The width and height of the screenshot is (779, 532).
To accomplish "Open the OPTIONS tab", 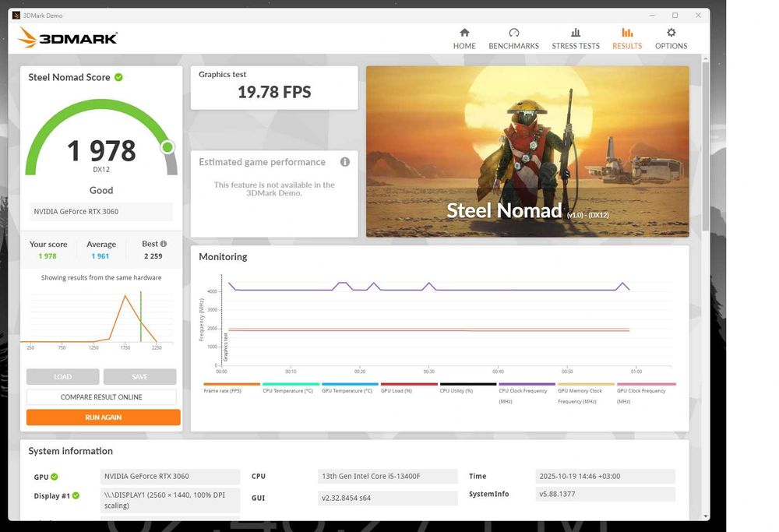I will tap(671, 39).
